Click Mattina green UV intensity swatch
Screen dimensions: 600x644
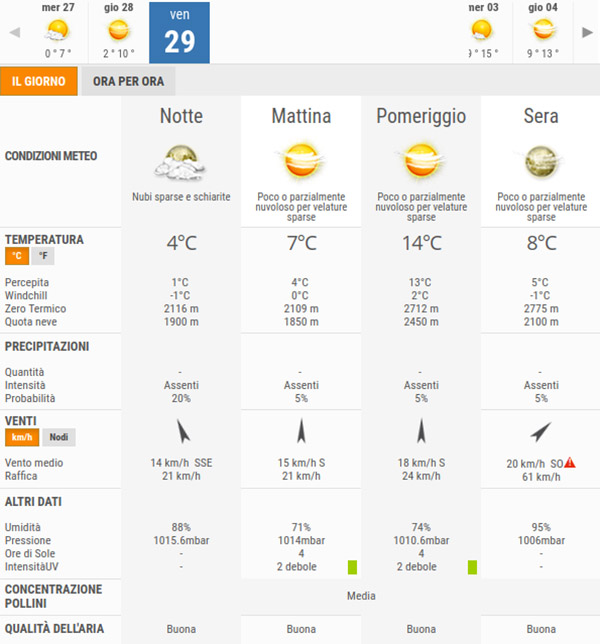(352, 567)
